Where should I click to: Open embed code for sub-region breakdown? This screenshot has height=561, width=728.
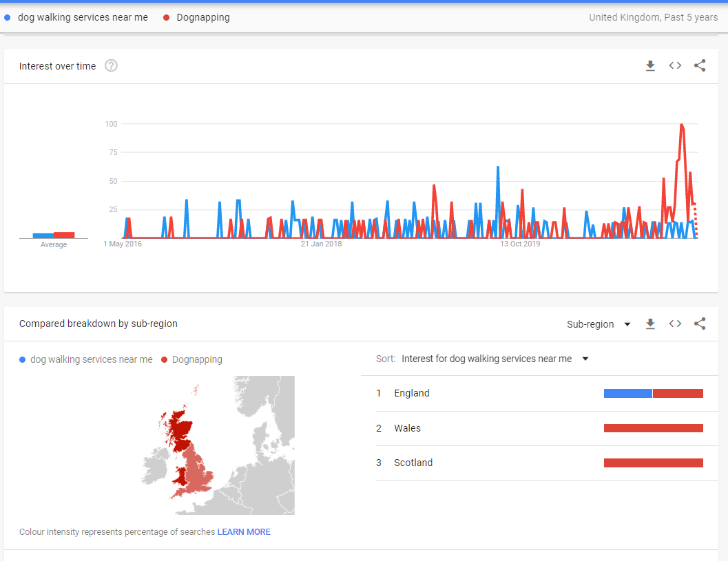coord(675,324)
